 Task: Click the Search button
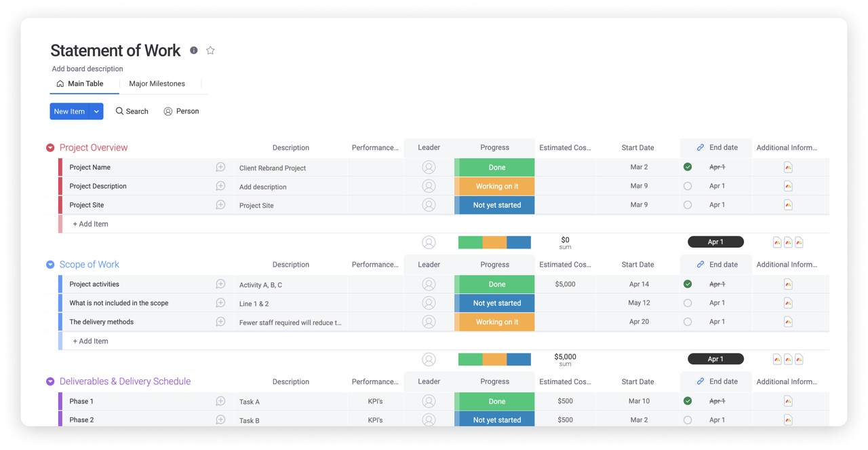pyautogui.click(x=132, y=111)
